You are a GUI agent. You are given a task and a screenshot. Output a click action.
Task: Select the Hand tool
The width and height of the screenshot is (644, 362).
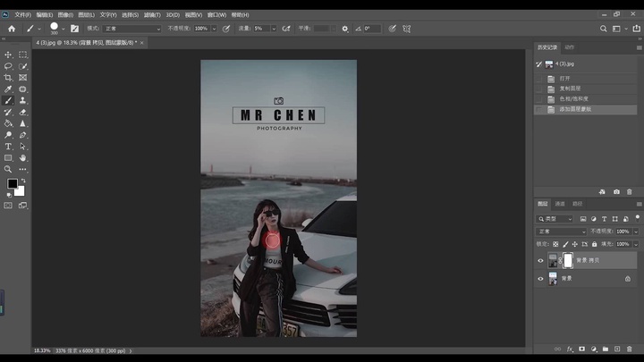23,157
